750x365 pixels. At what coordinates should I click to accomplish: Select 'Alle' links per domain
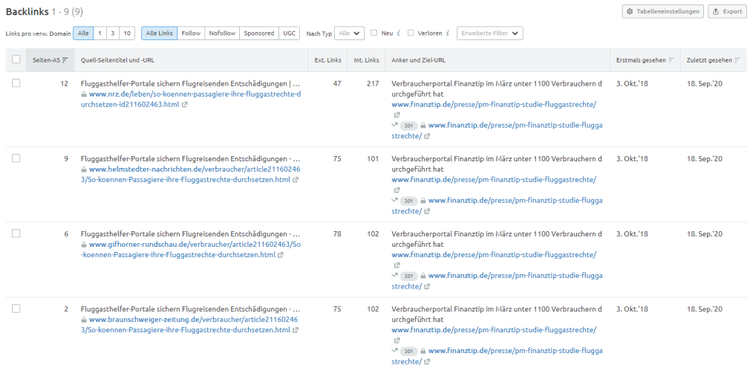click(83, 33)
